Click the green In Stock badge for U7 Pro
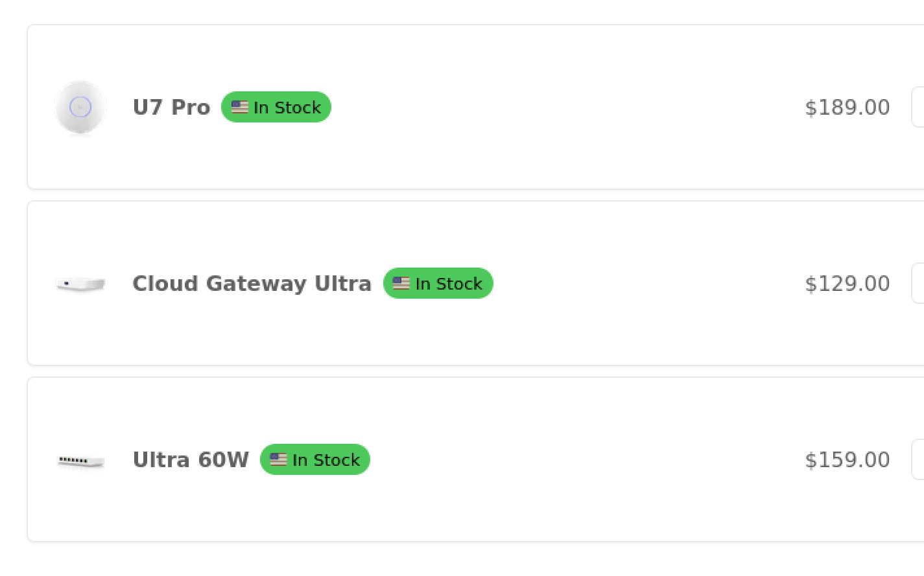 pyautogui.click(x=276, y=107)
